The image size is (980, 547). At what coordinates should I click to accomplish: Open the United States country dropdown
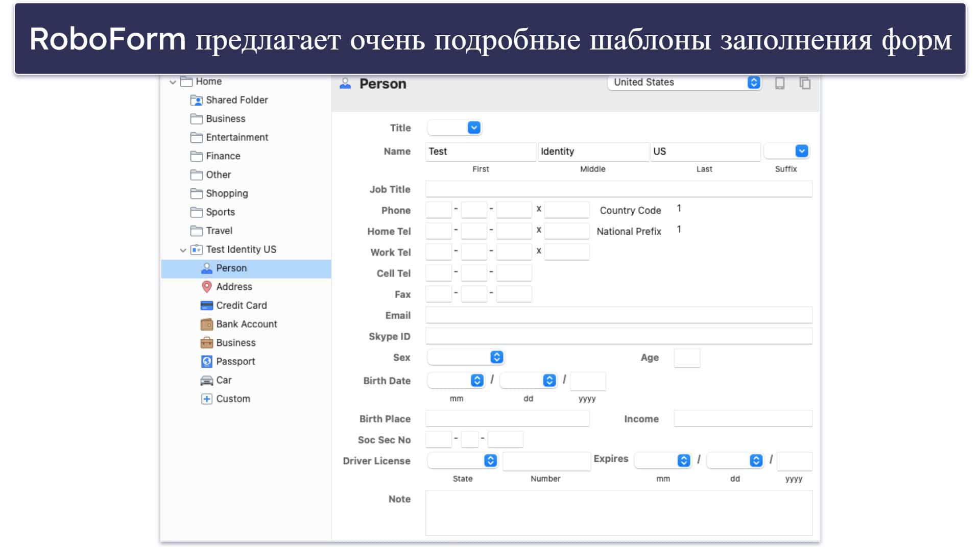point(684,82)
